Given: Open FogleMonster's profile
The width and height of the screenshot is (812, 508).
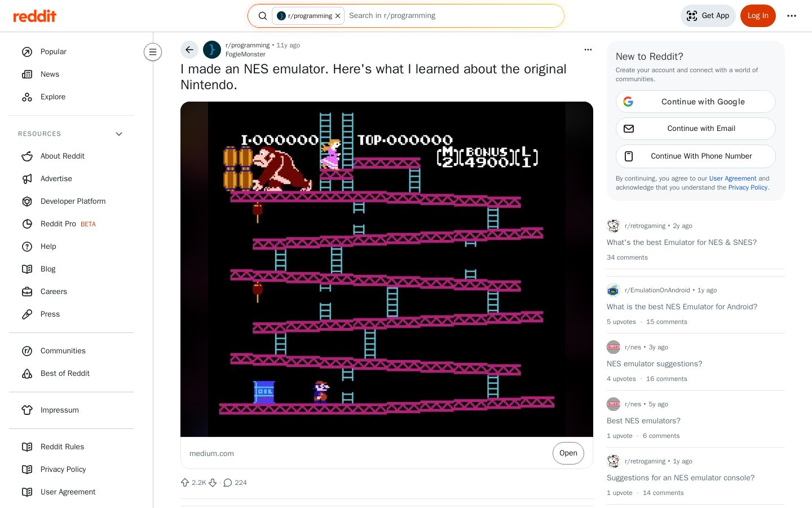Looking at the screenshot, I should [x=245, y=54].
